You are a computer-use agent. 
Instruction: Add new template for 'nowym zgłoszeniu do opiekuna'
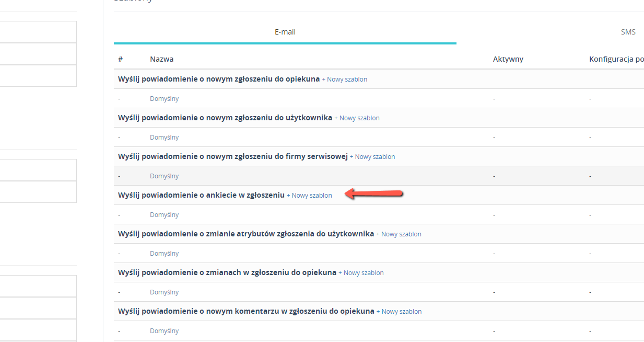click(x=345, y=79)
